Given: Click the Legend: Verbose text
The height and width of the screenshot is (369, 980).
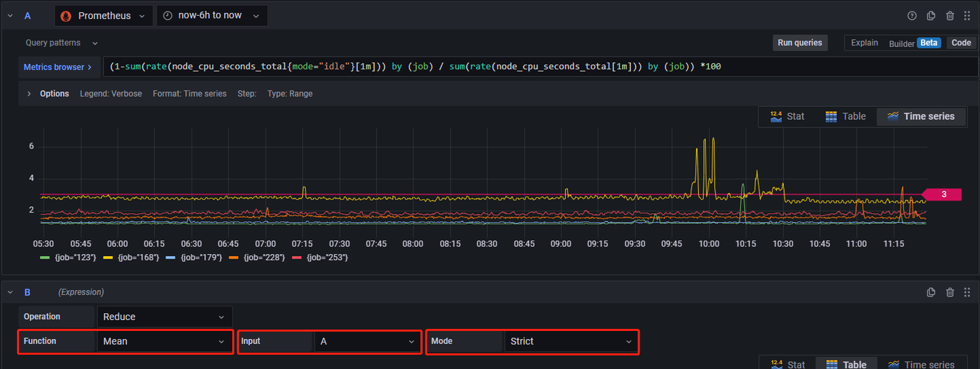Looking at the screenshot, I should [111, 94].
